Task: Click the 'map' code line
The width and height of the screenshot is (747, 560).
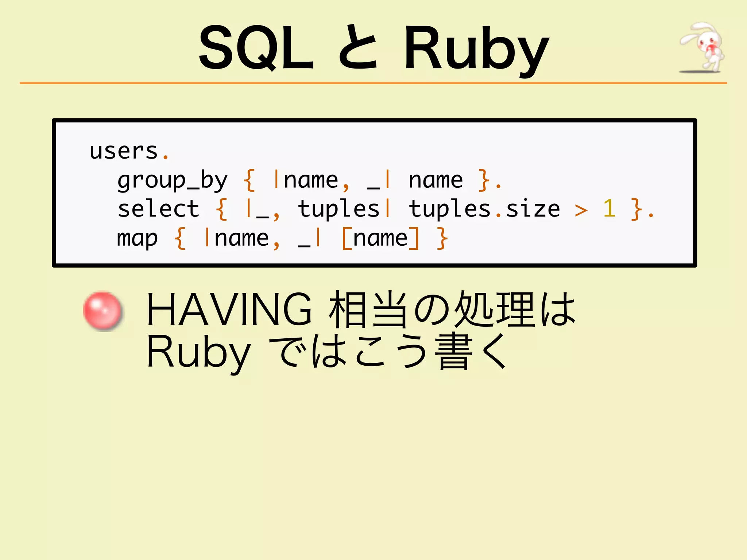Action: point(282,238)
